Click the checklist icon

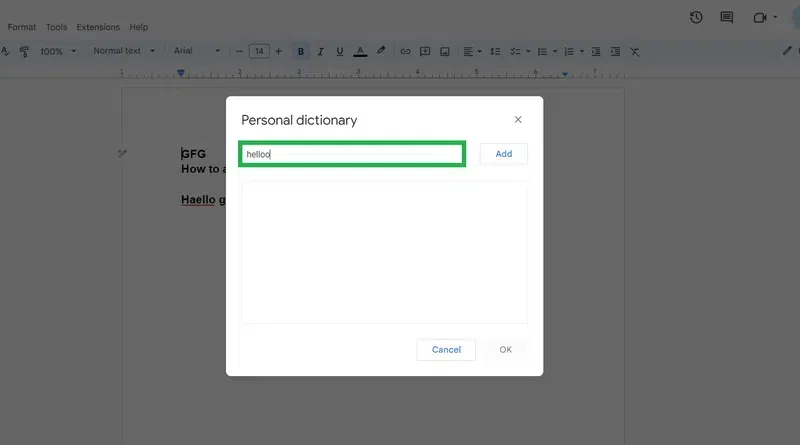click(515, 51)
